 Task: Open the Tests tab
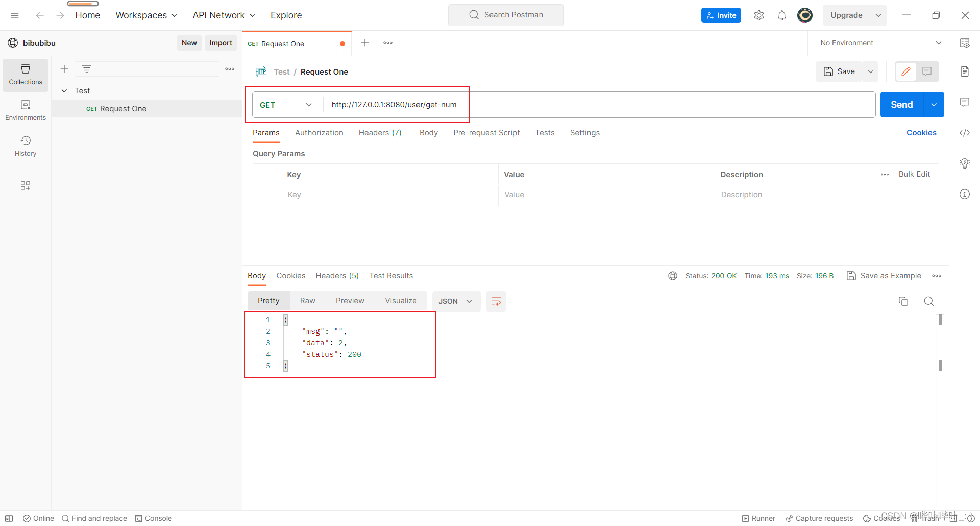[545, 133]
